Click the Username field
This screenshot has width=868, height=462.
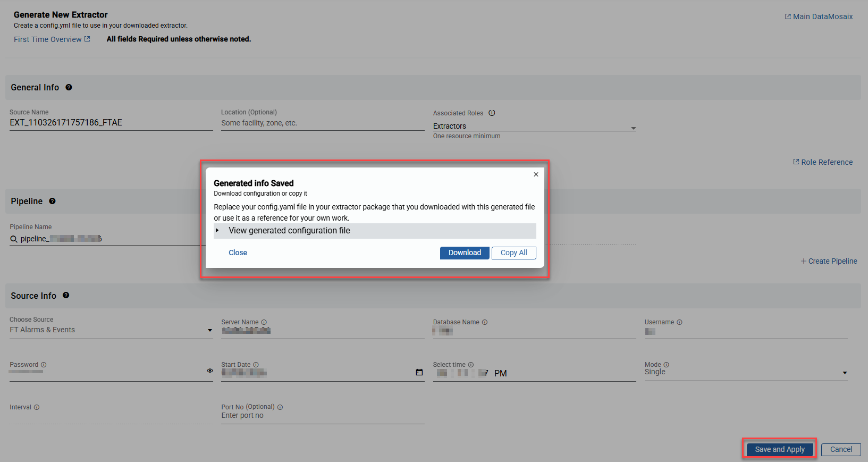tap(746, 331)
